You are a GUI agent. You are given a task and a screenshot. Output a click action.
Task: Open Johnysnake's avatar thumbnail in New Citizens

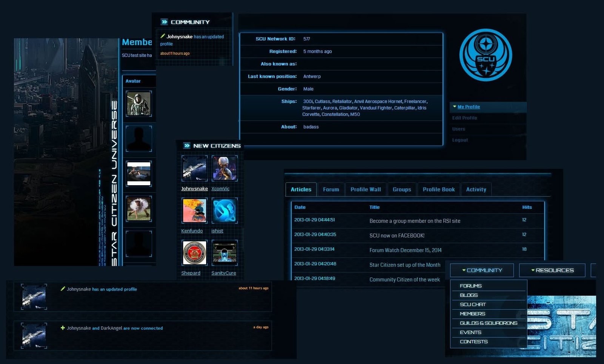(x=194, y=168)
